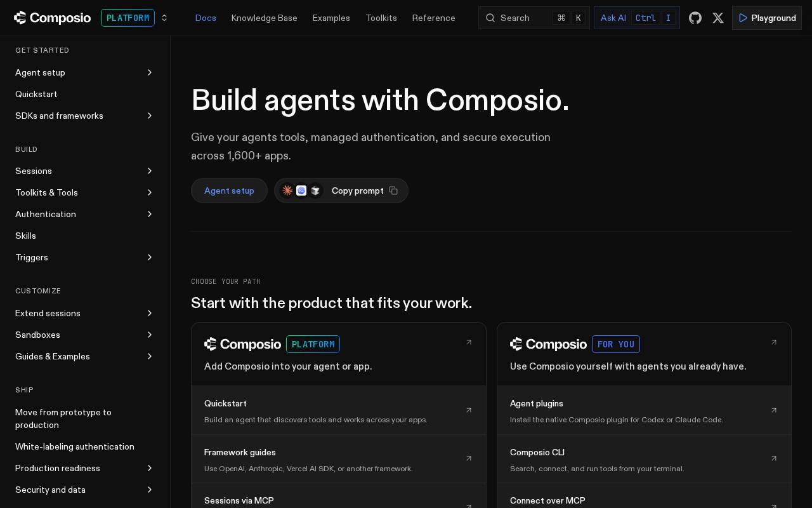Screen dimensions: 812x508
Task: Expand SDKs and frameworks in sidebar
Action: [150, 116]
